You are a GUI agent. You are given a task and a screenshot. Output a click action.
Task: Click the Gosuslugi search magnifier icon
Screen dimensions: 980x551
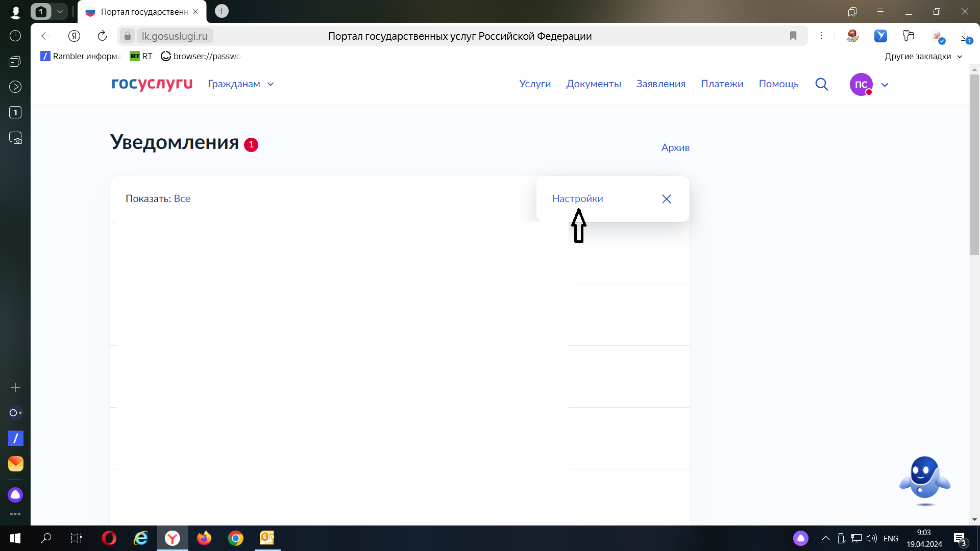pyautogui.click(x=821, y=84)
